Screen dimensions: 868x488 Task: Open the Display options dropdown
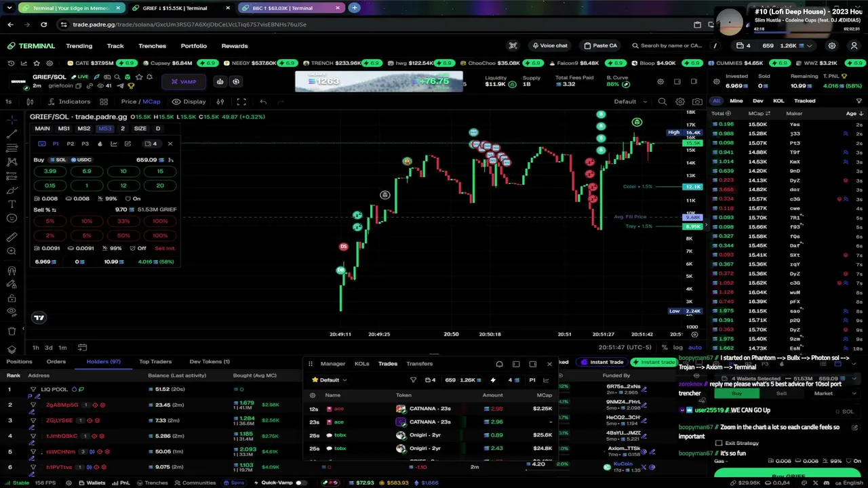point(189,102)
